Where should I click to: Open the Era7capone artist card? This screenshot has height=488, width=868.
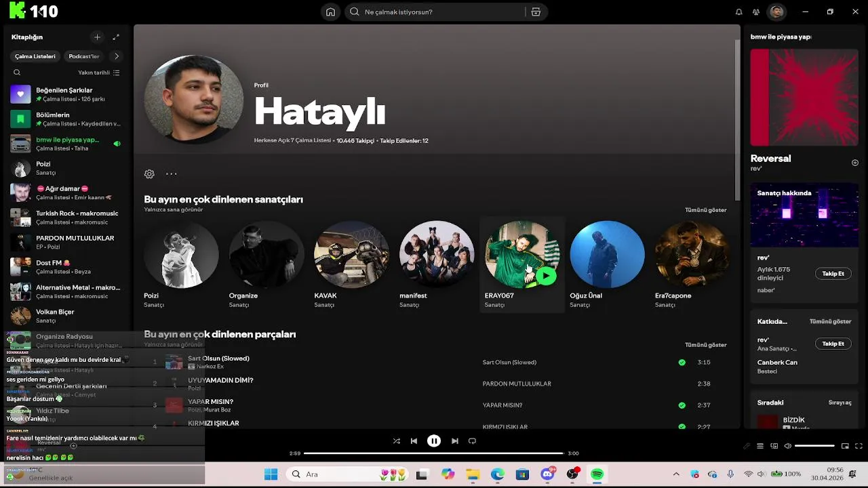point(692,264)
